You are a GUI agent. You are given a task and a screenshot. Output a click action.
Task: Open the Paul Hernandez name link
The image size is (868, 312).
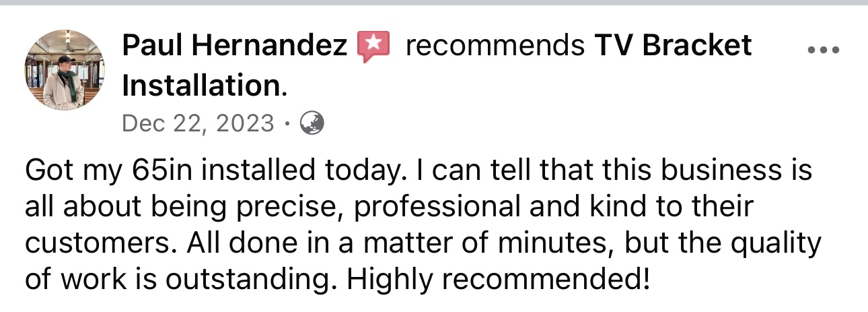tap(236, 46)
